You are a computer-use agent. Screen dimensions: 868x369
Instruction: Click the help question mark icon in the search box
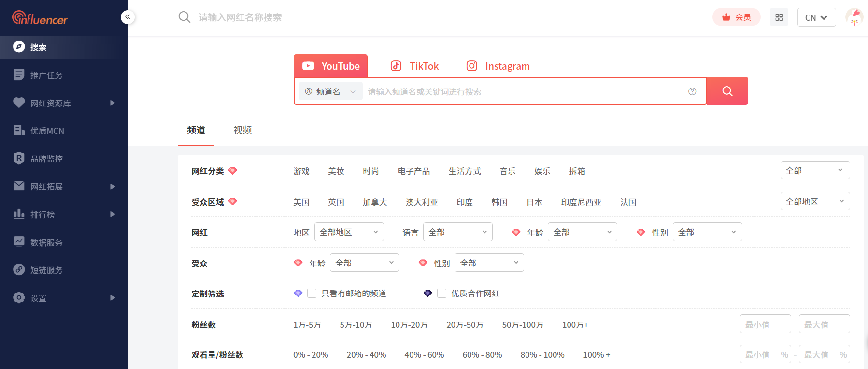(x=692, y=91)
